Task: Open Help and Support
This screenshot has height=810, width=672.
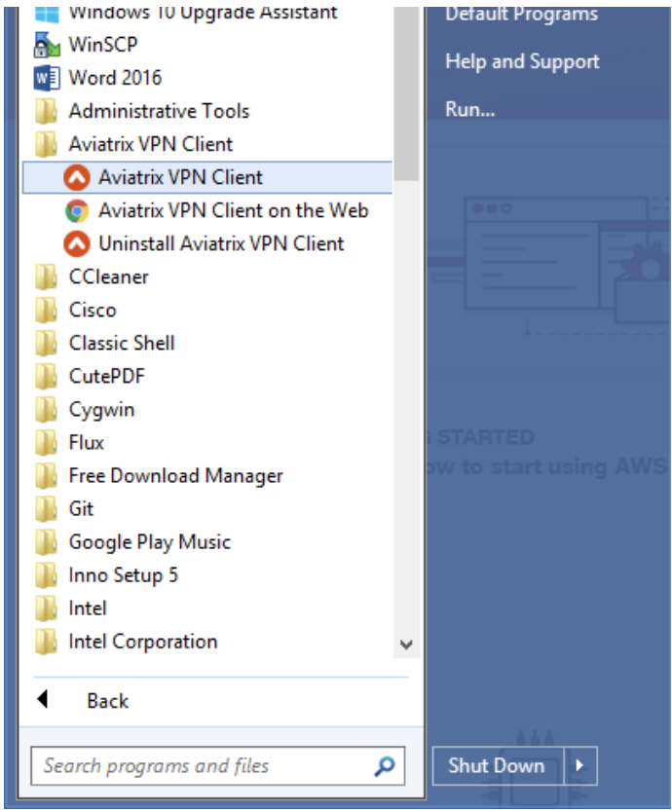Action: coord(522,62)
